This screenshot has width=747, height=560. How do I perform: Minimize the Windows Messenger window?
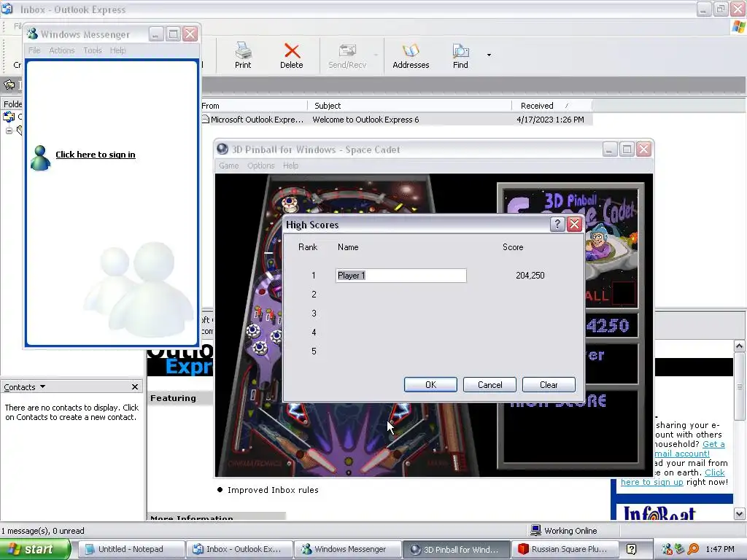click(x=156, y=34)
